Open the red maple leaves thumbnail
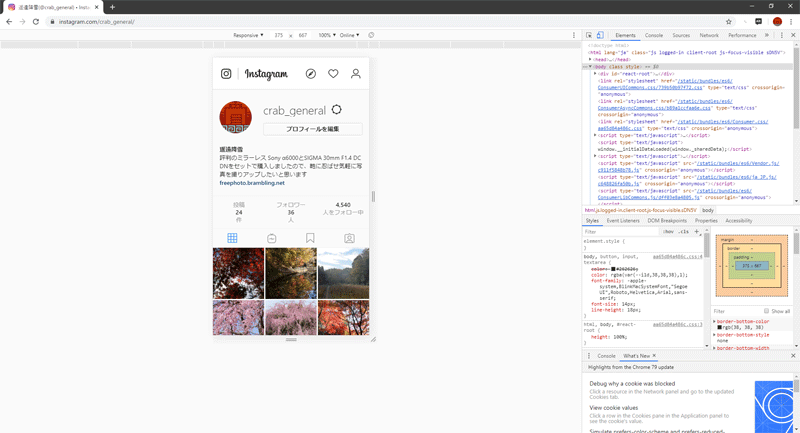Screen dimensions: 800x433 pyautogui.click(x=238, y=273)
